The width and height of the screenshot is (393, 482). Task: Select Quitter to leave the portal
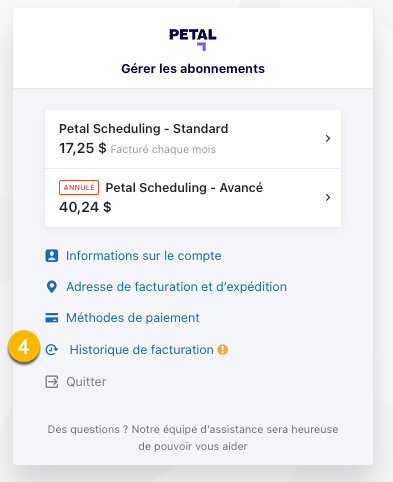coord(86,382)
